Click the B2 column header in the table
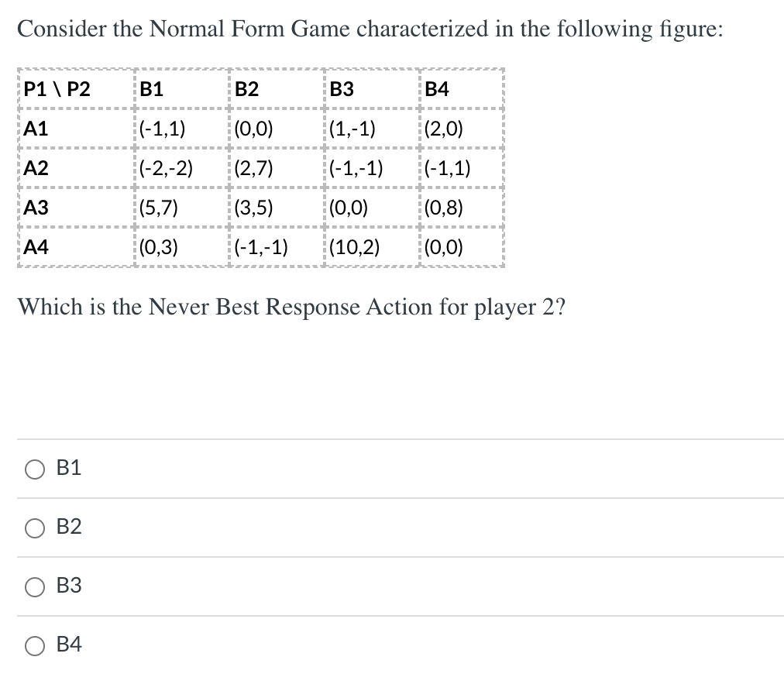The image size is (784, 674). click(245, 88)
